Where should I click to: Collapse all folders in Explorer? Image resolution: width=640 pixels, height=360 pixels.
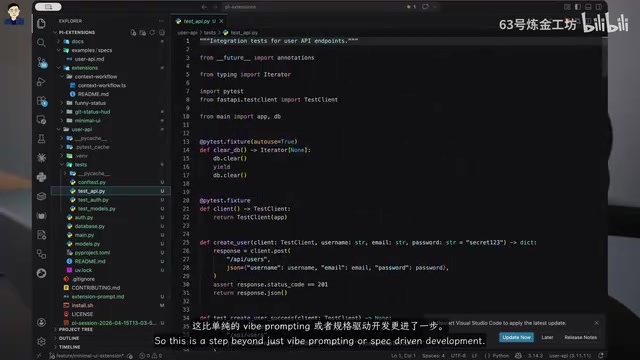(x=162, y=32)
